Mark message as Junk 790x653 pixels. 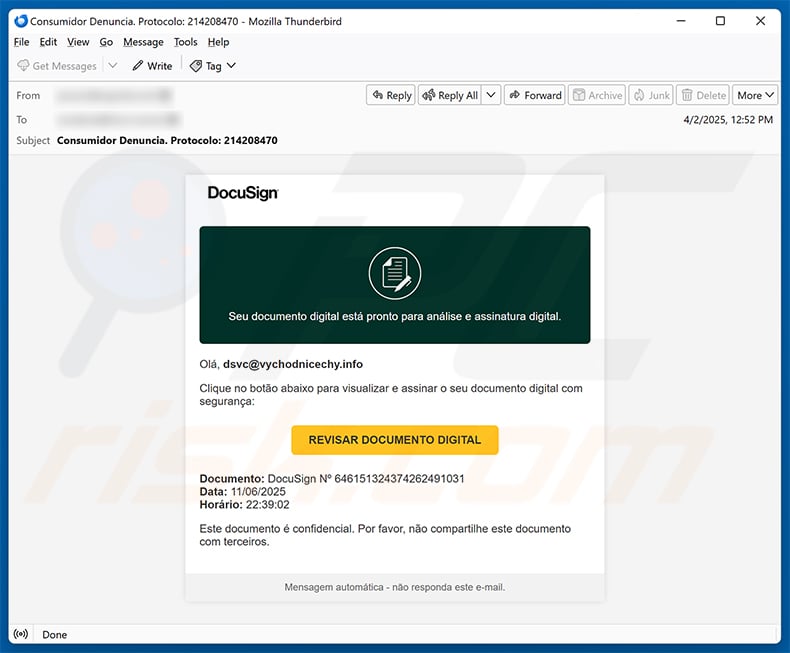[651, 95]
